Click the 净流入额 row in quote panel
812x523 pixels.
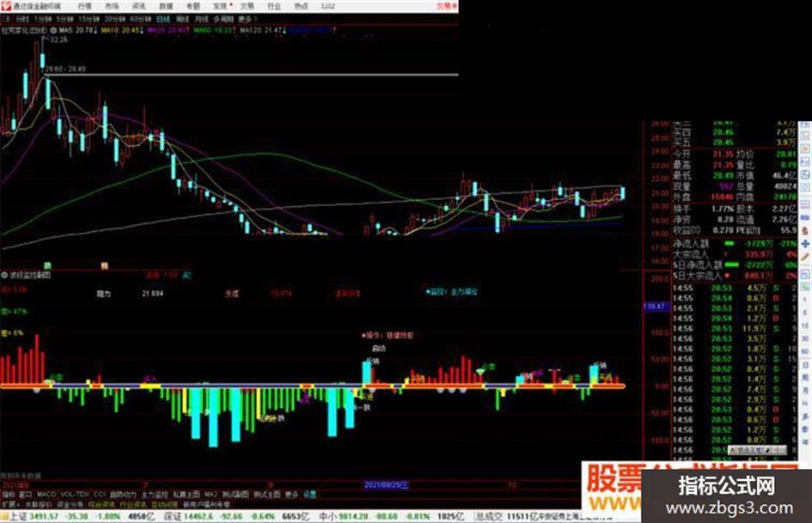point(736,243)
